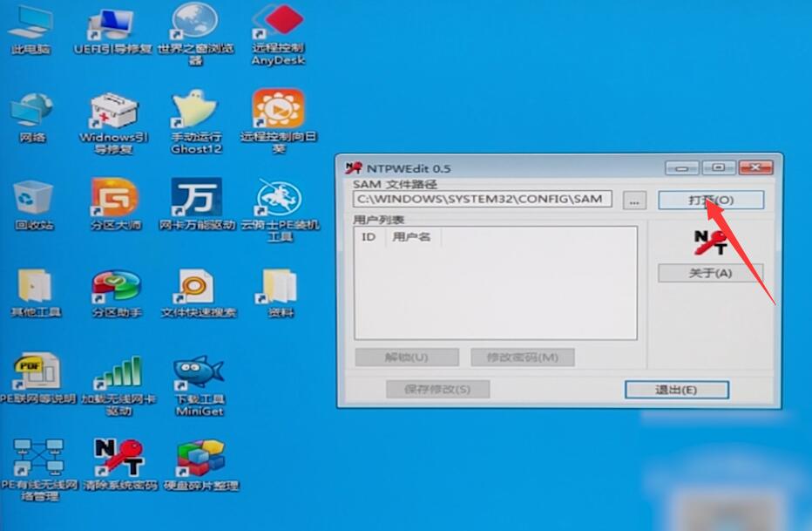This screenshot has width=812, height=531.
Task: Click 打开(O) to load the SAM file
Action: tap(710, 199)
